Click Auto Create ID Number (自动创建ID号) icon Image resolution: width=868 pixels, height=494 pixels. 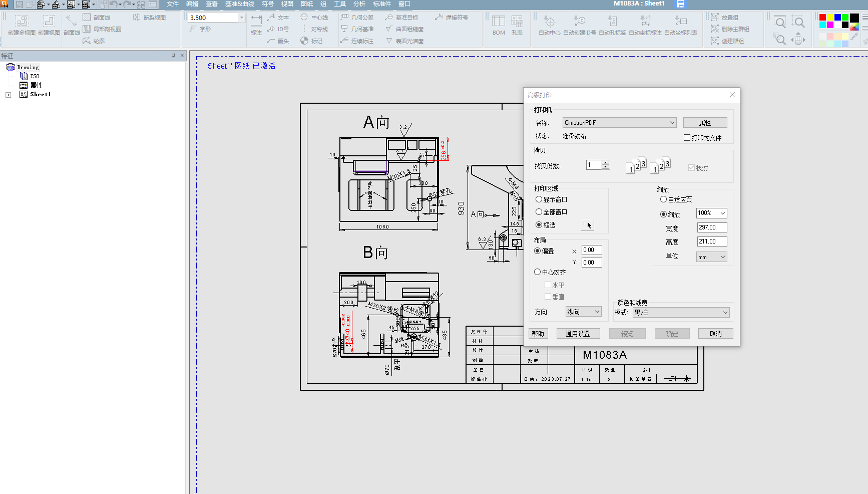pyautogui.click(x=580, y=25)
